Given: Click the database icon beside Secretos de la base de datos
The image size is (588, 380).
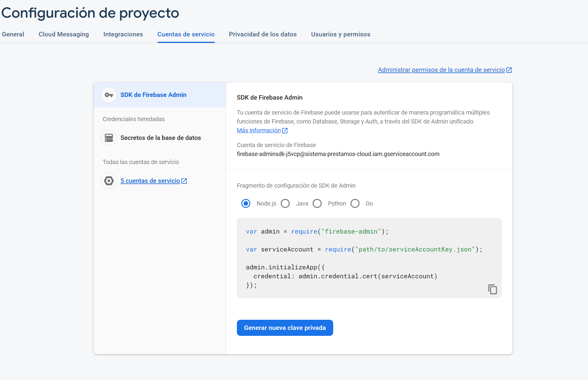Looking at the screenshot, I should tap(109, 138).
